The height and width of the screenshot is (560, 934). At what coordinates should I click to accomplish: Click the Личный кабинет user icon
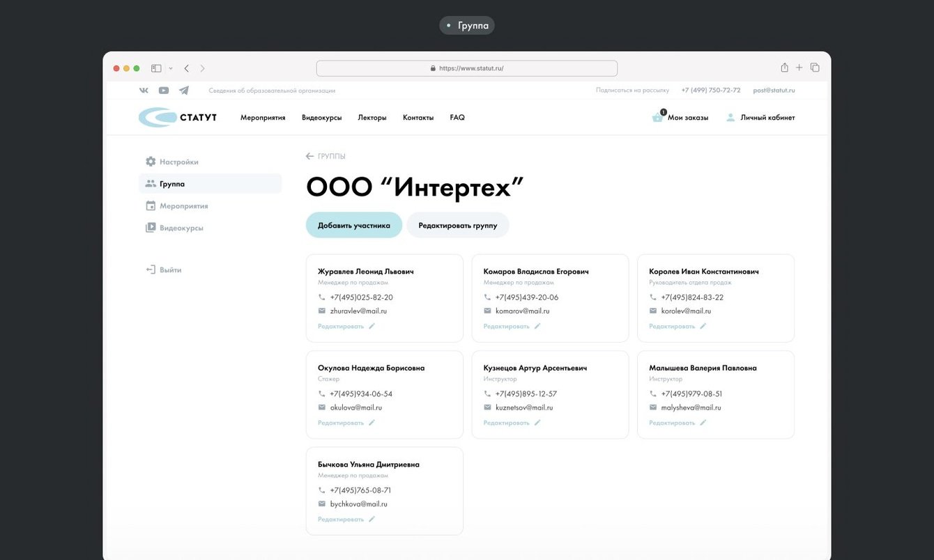(730, 118)
